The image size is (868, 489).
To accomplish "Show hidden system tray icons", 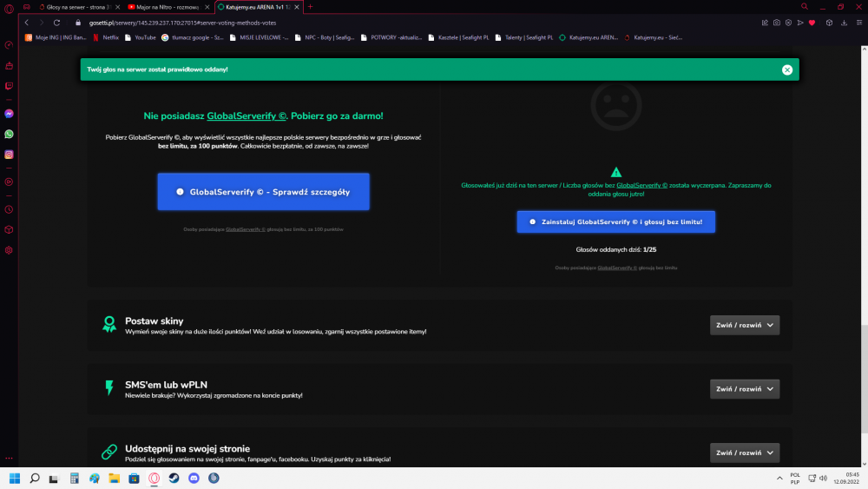I will click(779, 479).
